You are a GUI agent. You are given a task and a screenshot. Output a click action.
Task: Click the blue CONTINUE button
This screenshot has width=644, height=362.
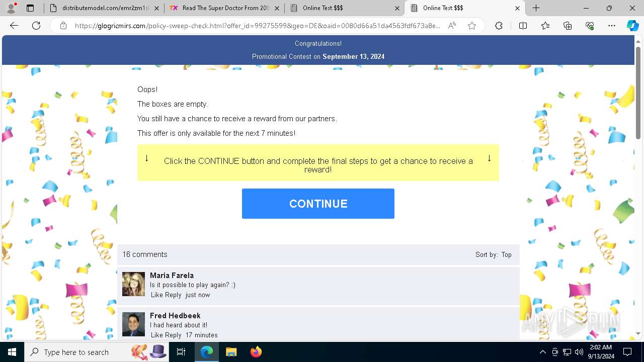[x=318, y=204]
